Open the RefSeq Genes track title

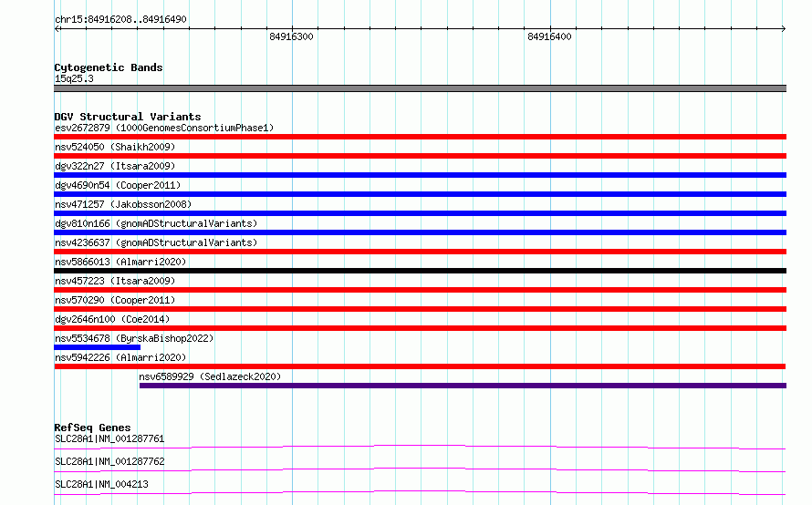93,428
